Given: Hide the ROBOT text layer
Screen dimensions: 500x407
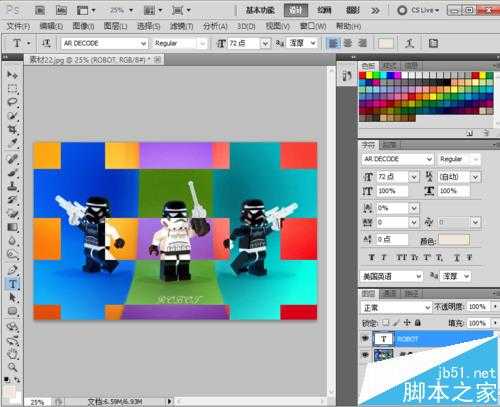Looking at the screenshot, I should click(x=365, y=339).
